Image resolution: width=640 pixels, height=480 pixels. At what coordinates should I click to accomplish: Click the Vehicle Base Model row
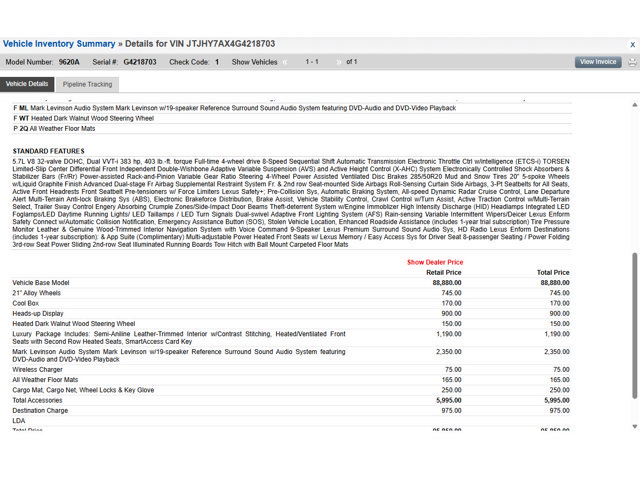(x=291, y=283)
